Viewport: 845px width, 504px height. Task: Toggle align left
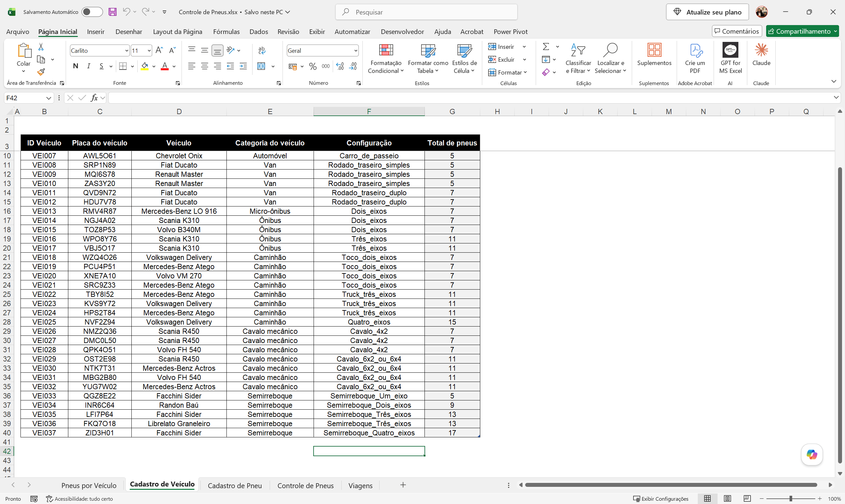(192, 66)
